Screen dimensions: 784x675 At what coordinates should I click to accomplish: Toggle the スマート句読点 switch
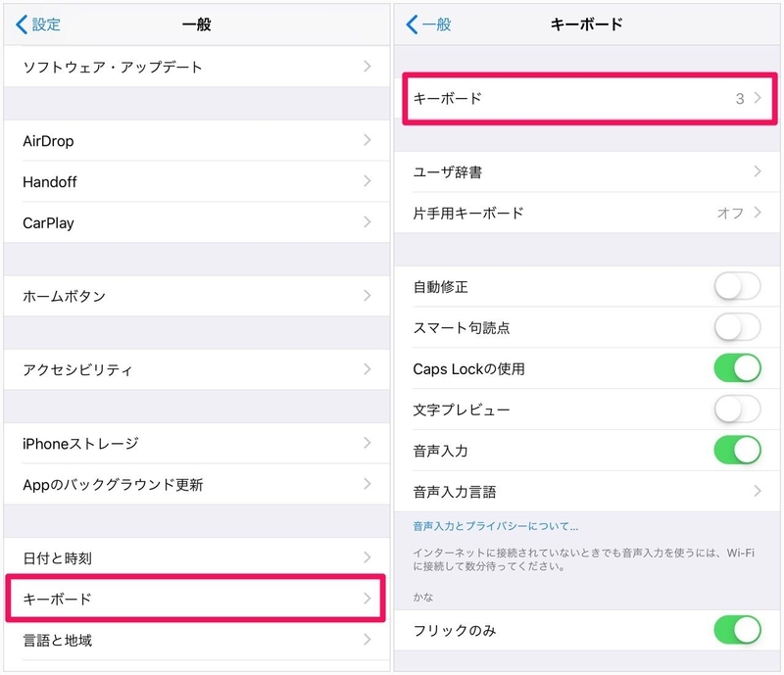tap(737, 327)
